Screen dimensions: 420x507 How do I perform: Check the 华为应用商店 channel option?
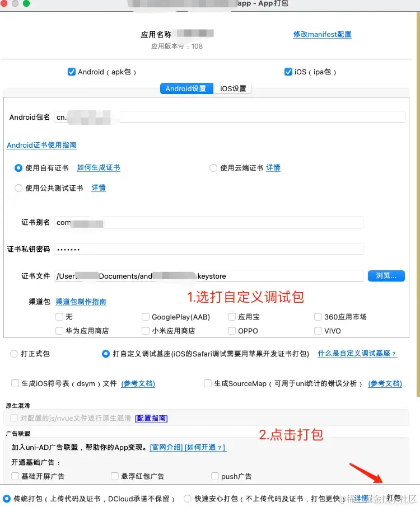[x=59, y=331]
